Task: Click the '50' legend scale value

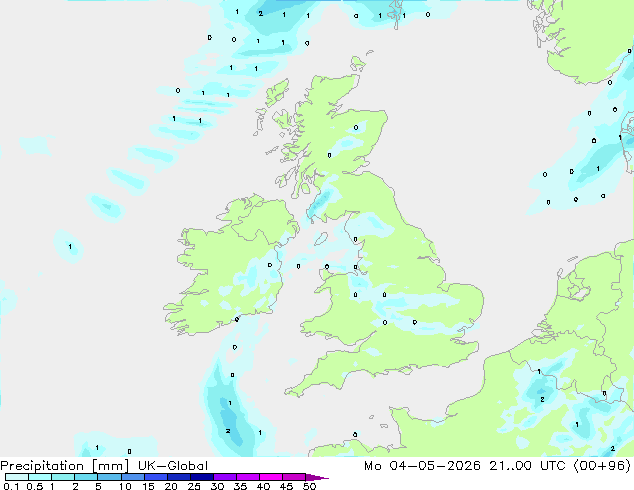Action: click(x=309, y=486)
